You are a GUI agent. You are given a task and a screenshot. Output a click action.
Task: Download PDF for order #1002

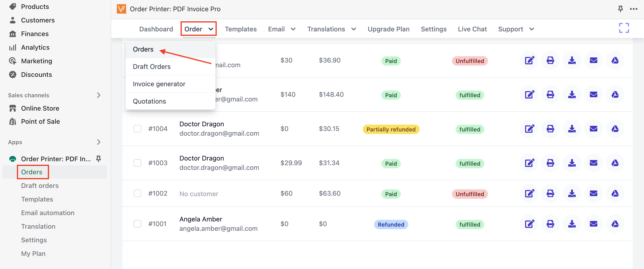point(572,194)
